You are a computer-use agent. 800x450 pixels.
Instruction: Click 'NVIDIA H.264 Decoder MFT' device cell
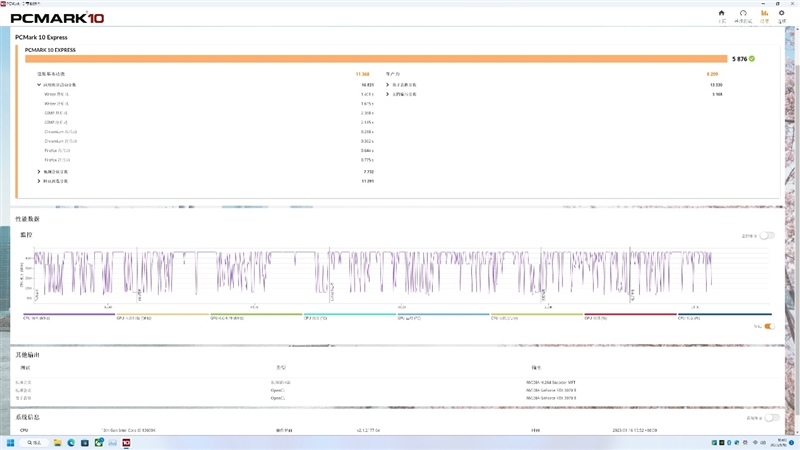tap(551, 382)
